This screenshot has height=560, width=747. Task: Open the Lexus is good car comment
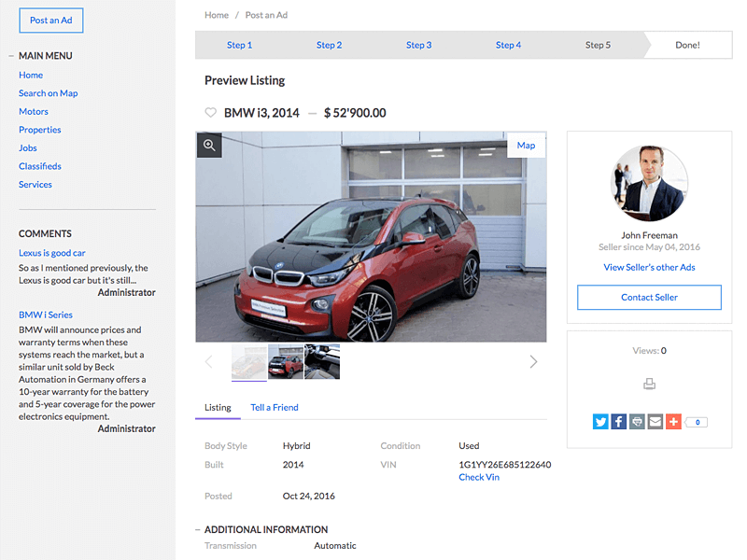coord(52,253)
